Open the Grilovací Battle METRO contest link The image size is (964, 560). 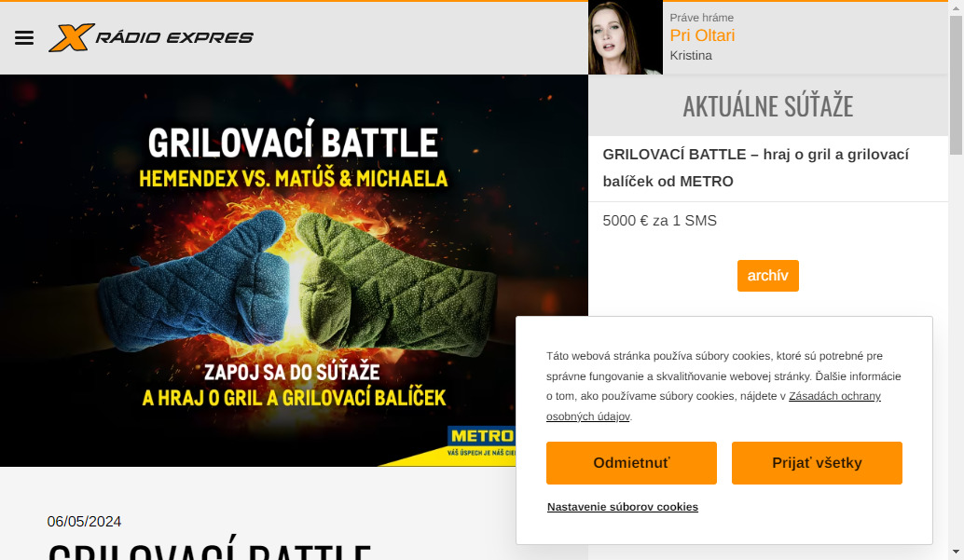point(755,168)
